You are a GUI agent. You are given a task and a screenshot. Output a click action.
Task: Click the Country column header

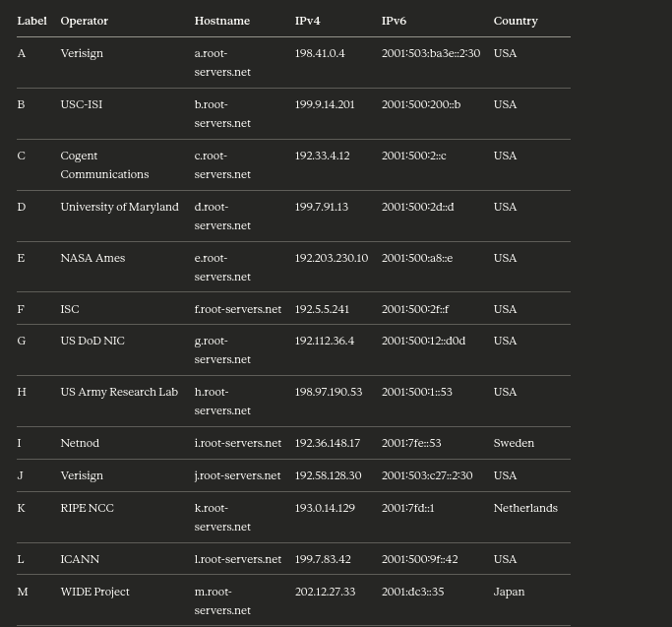tap(516, 21)
